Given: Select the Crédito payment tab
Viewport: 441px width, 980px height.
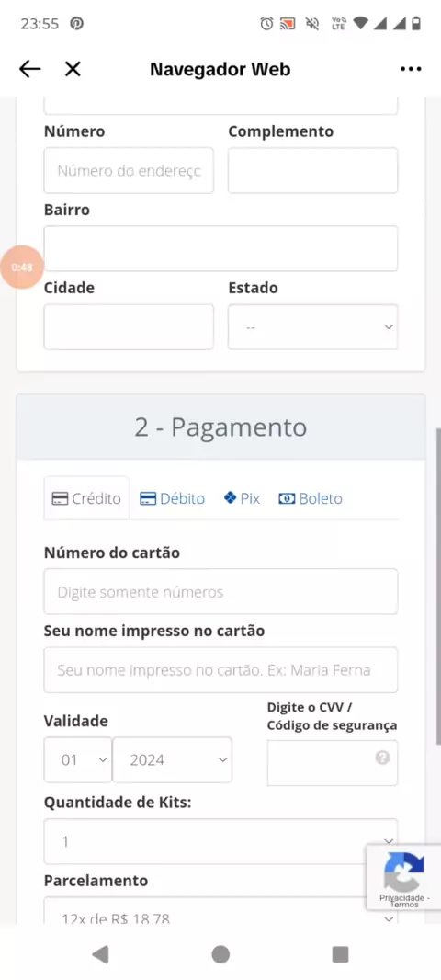Looking at the screenshot, I should [x=86, y=499].
